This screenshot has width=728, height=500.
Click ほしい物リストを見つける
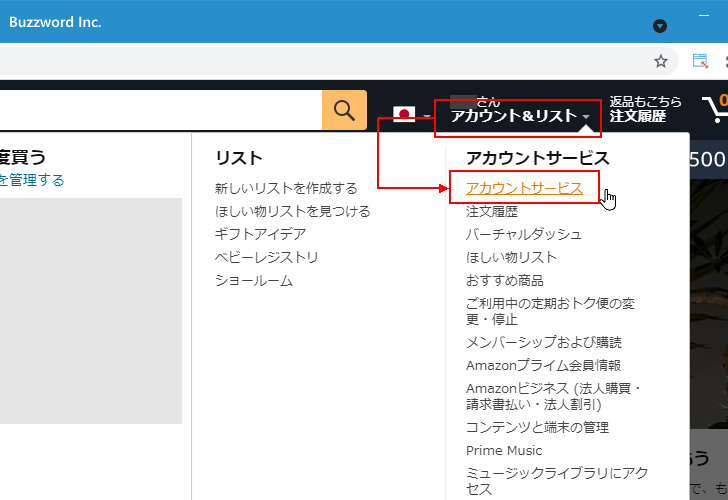pos(292,211)
